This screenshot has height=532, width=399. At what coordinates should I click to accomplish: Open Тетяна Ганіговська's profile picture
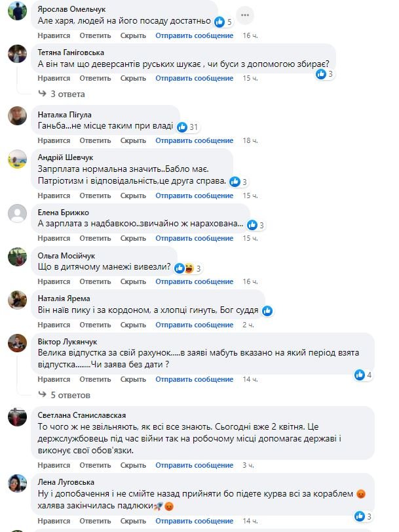pyautogui.click(x=17, y=55)
